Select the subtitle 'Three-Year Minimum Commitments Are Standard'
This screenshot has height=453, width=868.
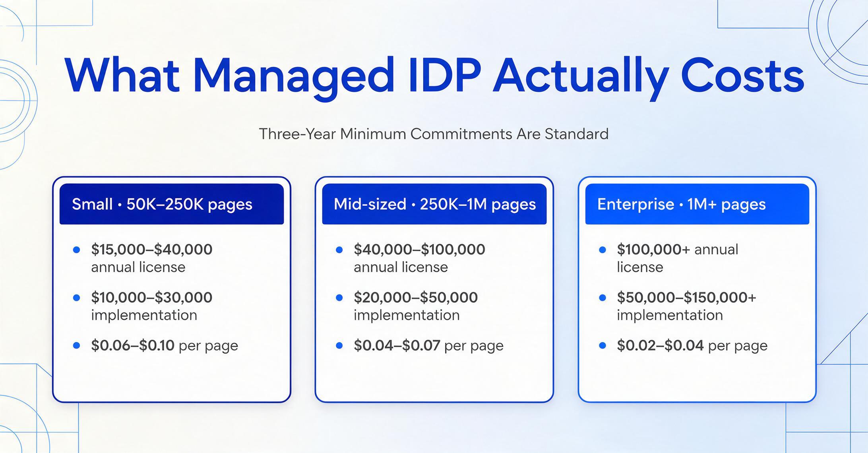point(434,134)
